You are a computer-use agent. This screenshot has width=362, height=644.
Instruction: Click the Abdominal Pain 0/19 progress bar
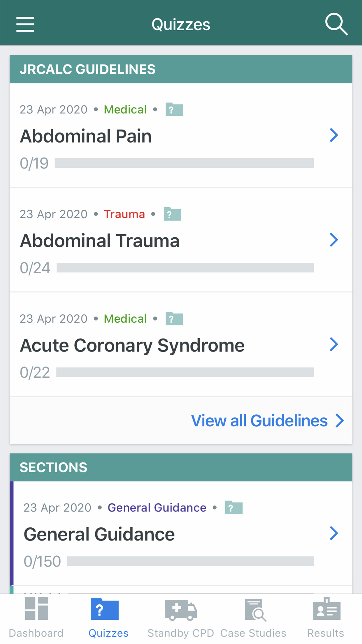184,163
